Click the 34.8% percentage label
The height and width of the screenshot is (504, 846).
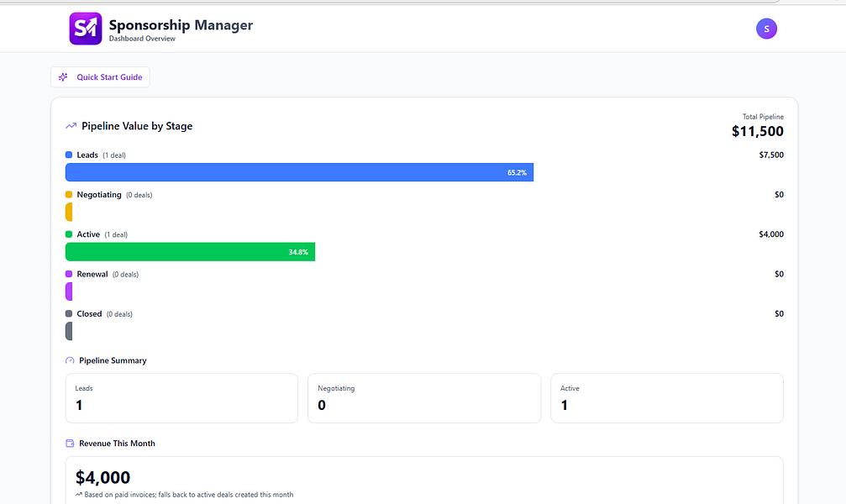298,252
